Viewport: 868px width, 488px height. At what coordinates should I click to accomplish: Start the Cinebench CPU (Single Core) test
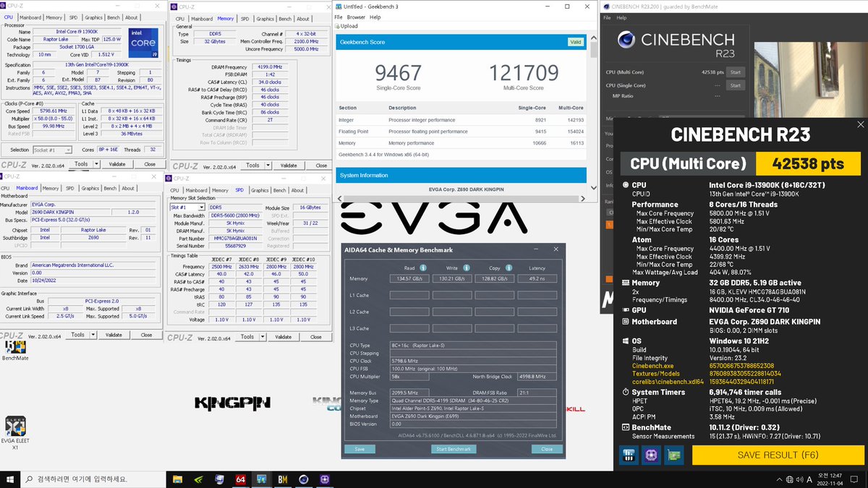pos(736,85)
